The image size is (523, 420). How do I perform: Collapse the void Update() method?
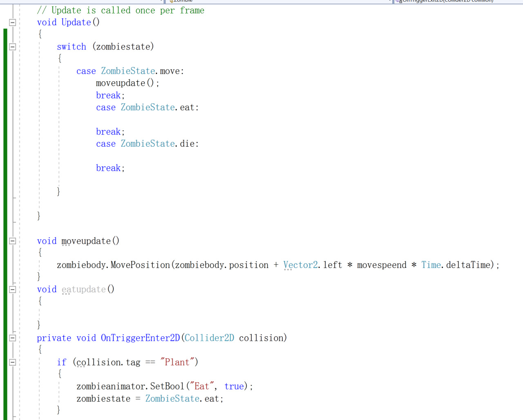[13, 22]
